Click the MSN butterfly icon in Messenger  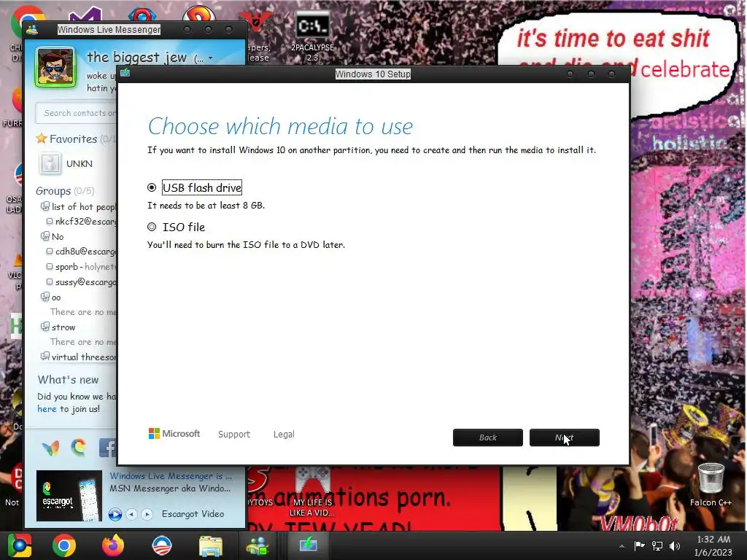[50, 448]
